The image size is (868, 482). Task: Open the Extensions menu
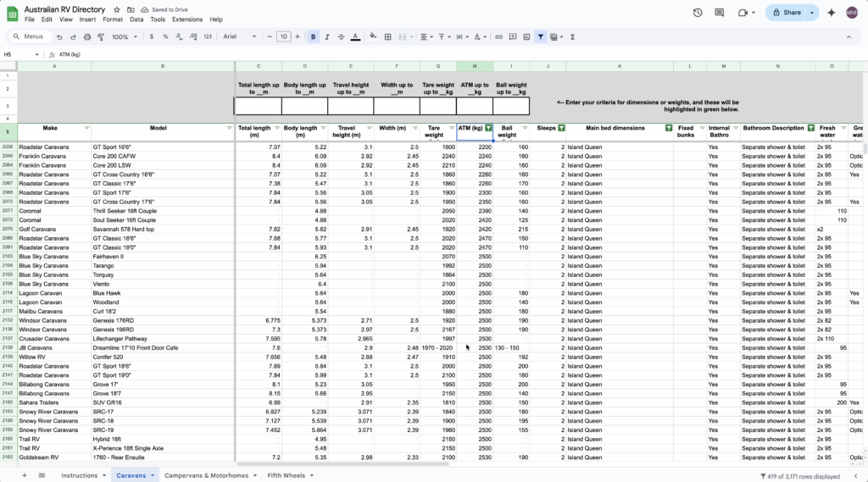click(x=187, y=19)
